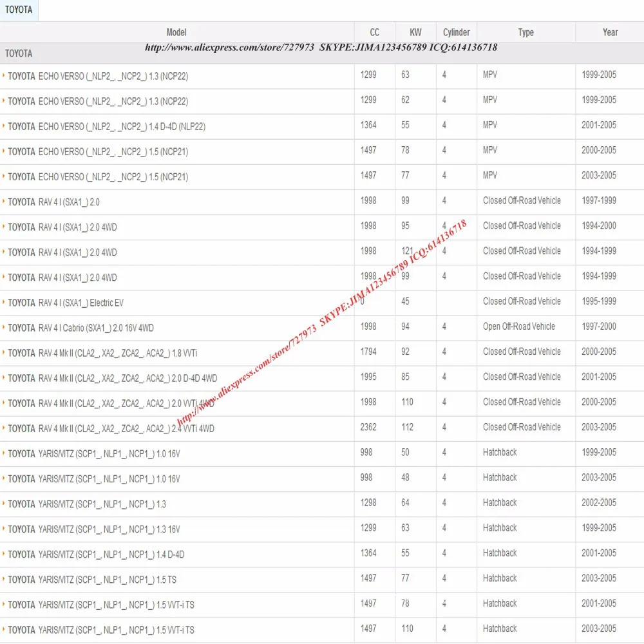Select KW value 85
Image resolution: width=644 pixels, height=644 pixels.
(x=405, y=377)
